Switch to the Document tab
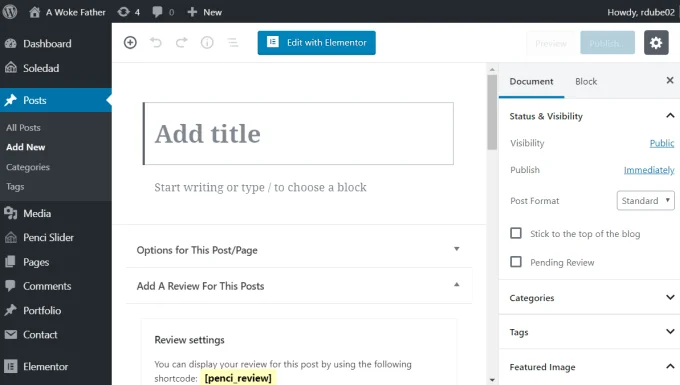 coord(531,82)
